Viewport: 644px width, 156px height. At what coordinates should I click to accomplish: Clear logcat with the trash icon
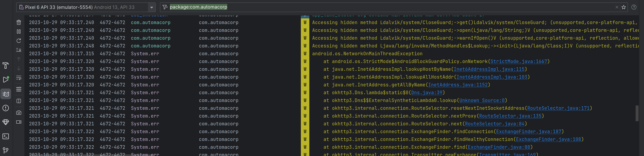[19, 22]
